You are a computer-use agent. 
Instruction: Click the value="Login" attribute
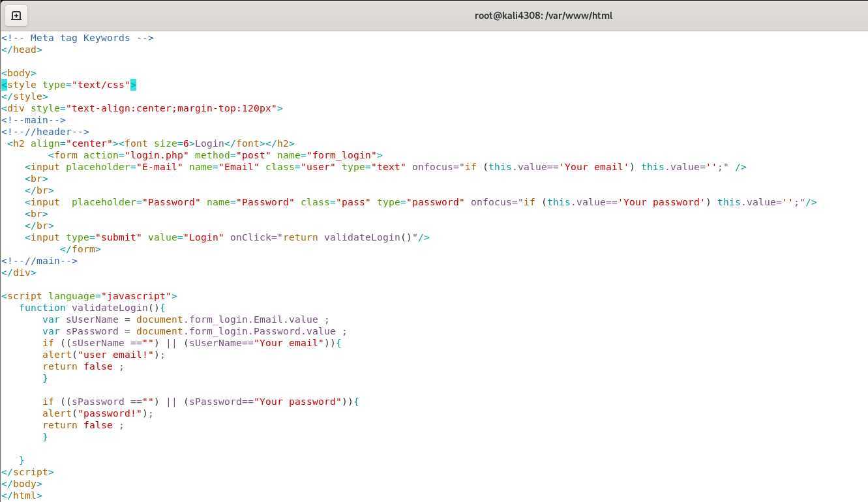[x=186, y=237]
